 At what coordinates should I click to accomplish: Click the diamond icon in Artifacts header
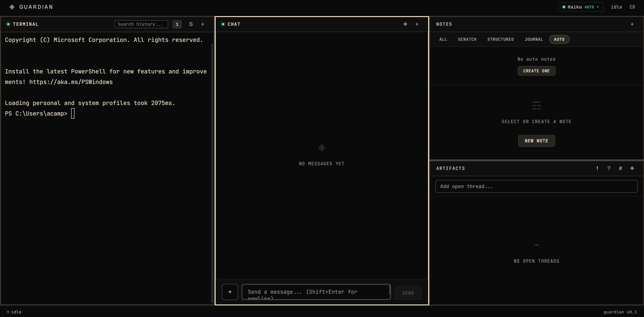click(632, 168)
